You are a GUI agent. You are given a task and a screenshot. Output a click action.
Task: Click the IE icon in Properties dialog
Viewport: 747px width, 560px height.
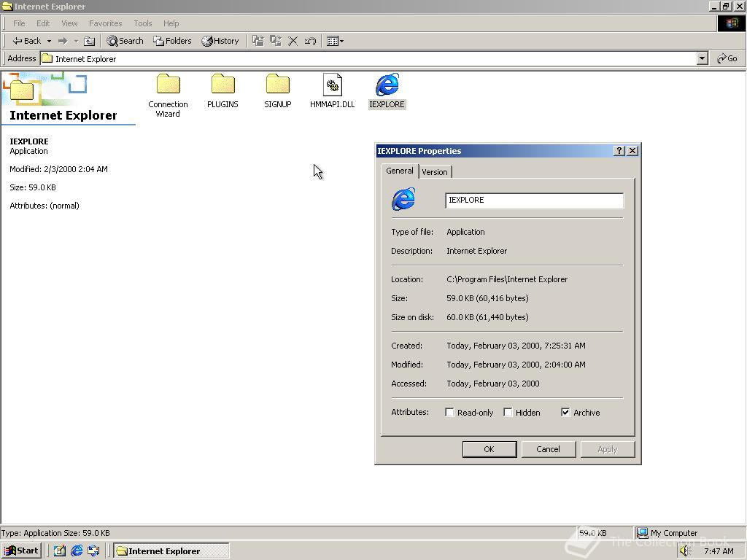click(x=403, y=199)
